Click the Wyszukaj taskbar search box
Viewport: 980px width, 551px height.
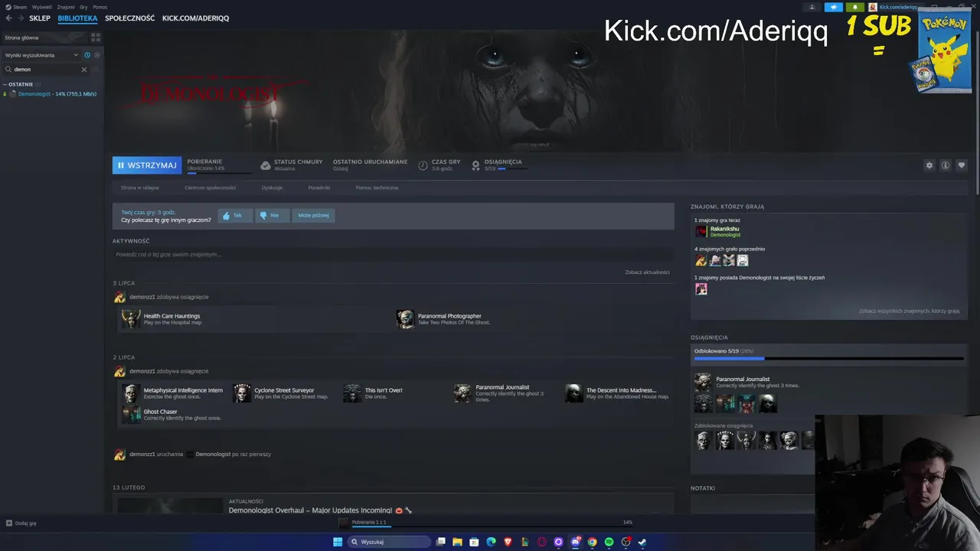click(389, 542)
